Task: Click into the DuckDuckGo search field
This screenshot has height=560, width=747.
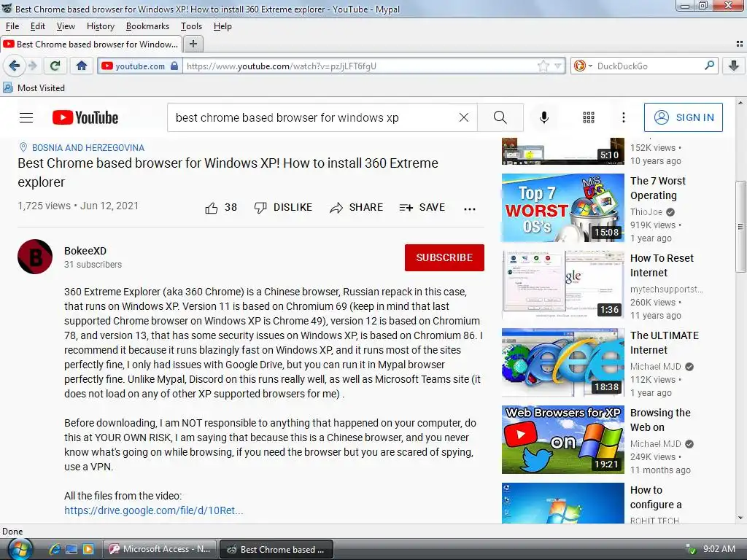Action: [x=649, y=66]
